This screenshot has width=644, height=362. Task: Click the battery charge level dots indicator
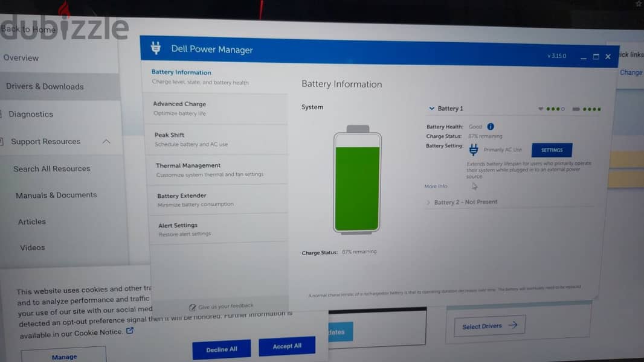(x=587, y=109)
